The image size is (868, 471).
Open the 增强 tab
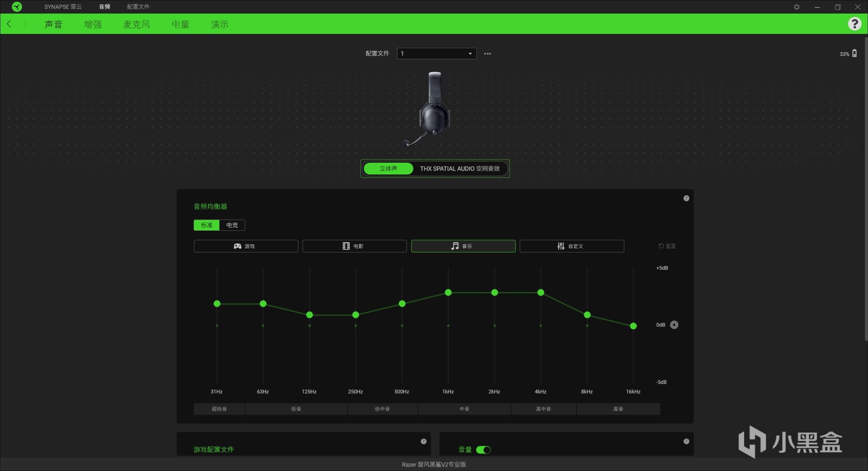coord(93,25)
